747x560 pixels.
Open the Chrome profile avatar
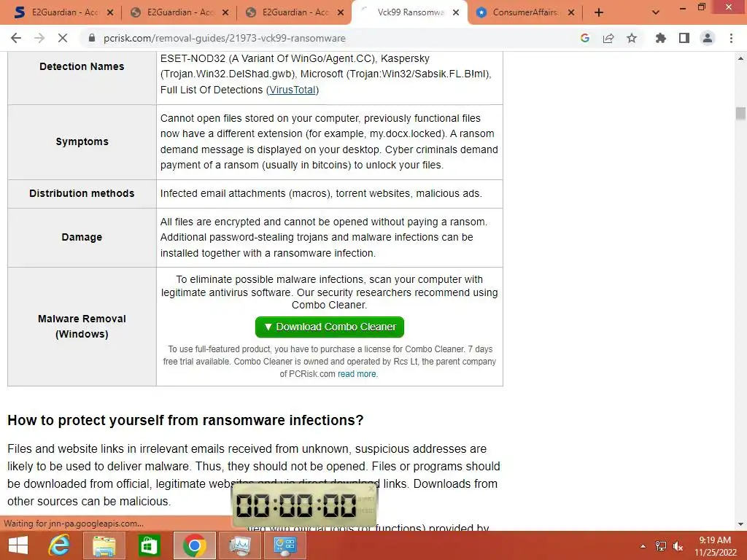[708, 38]
